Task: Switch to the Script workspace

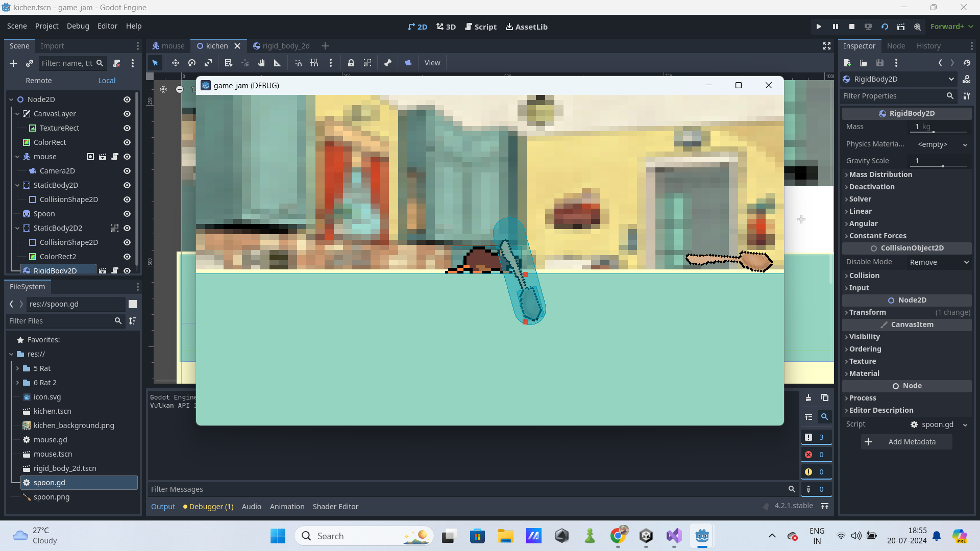Action: (x=480, y=27)
